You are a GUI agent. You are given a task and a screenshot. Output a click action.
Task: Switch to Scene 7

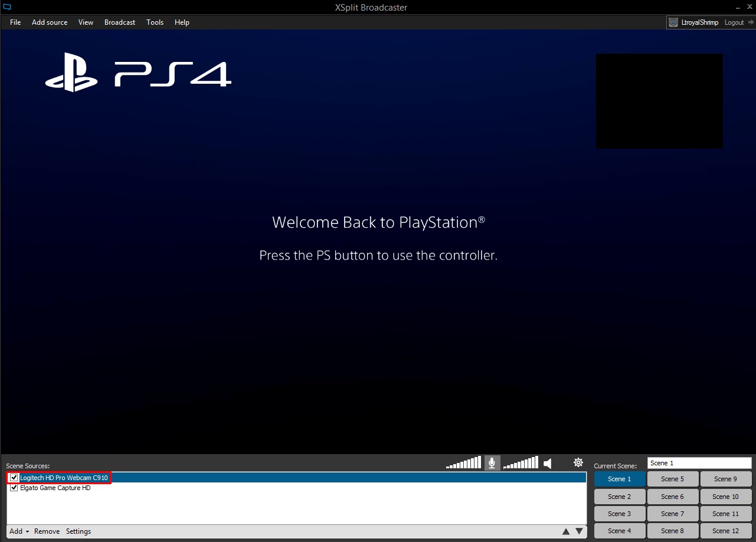click(x=673, y=514)
